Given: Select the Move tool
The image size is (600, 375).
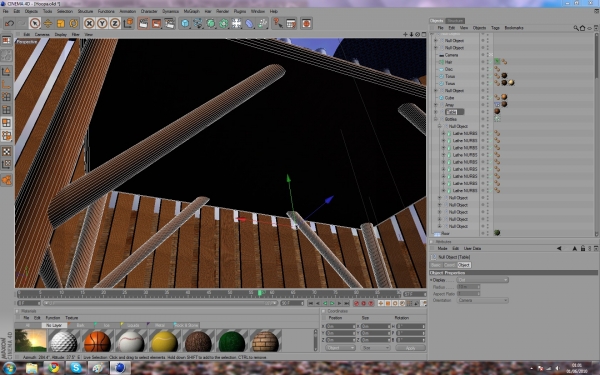Looking at the screenshot, I should pos(48,23).
